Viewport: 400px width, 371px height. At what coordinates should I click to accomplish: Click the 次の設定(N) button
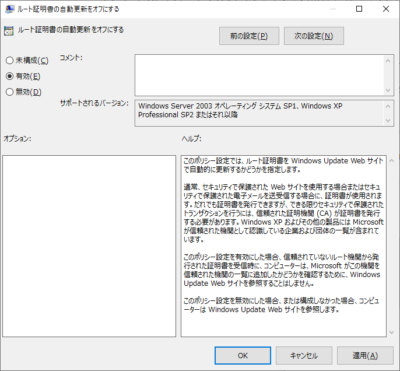(314, 36)
